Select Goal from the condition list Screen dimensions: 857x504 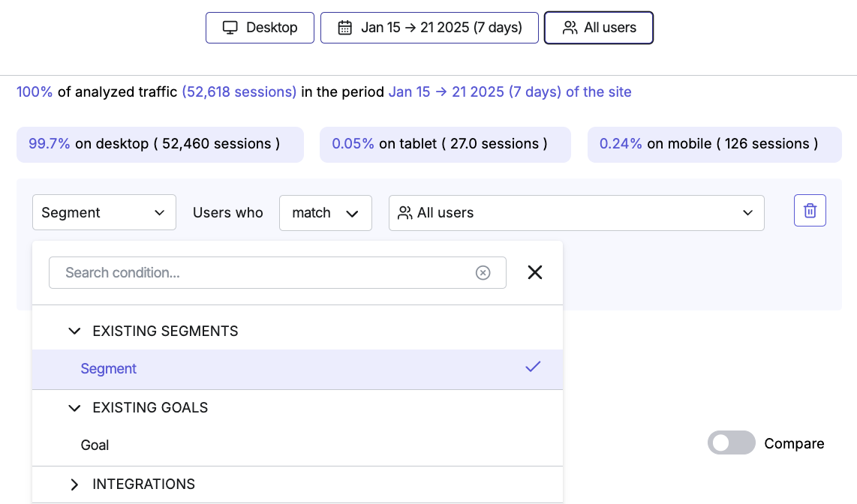point(95,445)
